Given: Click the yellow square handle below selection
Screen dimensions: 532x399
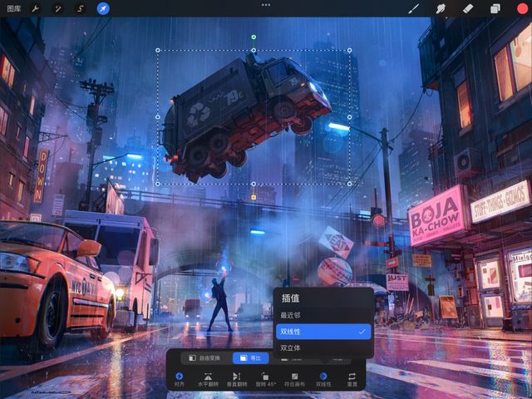Looking at the screenshot, I should click(254, 197).
